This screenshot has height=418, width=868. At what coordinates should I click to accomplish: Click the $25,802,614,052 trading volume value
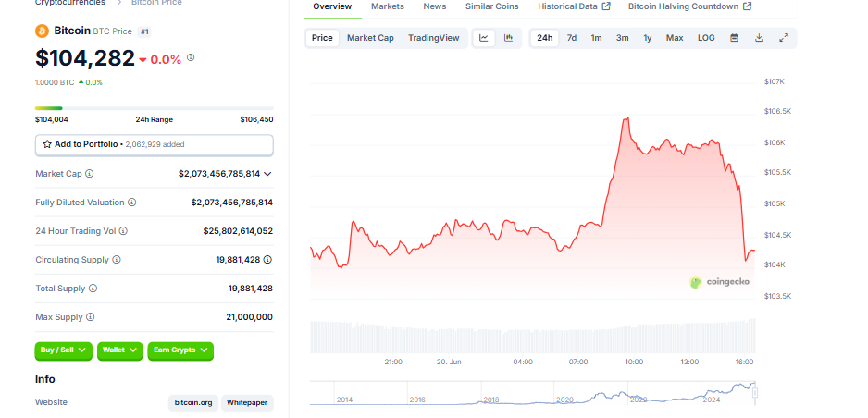point(238,231)
